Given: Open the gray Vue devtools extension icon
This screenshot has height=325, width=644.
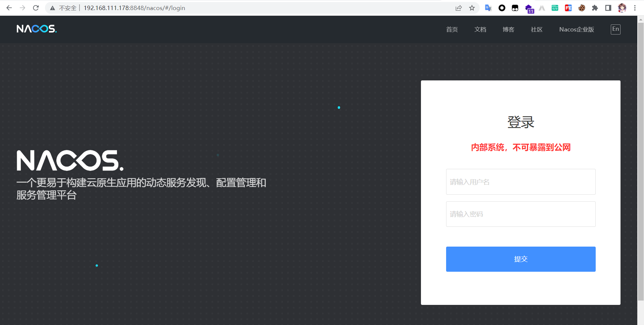Looking at the screenshot, I should (542, 8).
